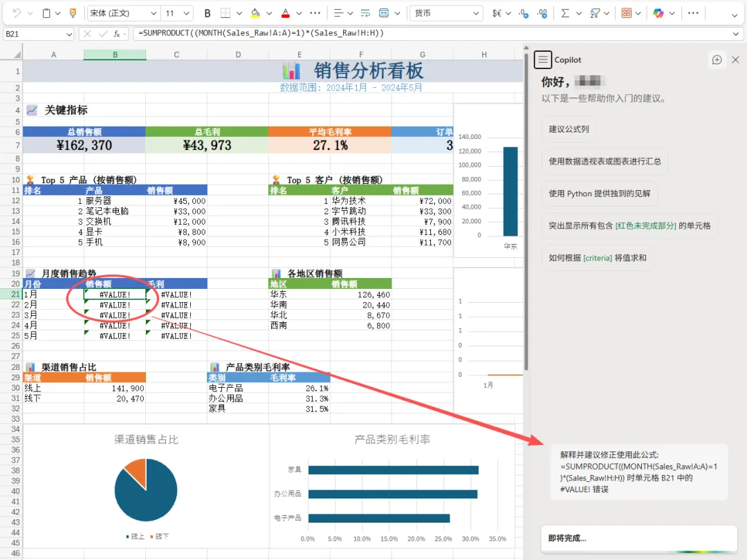
Task: Select the total sales cell ¥162,370
Action: point(84,145)
